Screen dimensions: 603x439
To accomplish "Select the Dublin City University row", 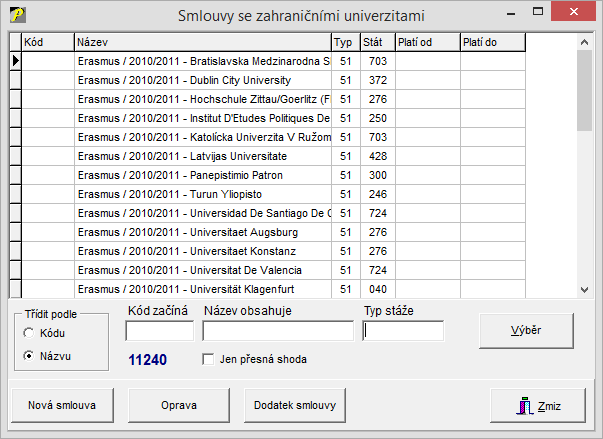I will coord(202,80).
